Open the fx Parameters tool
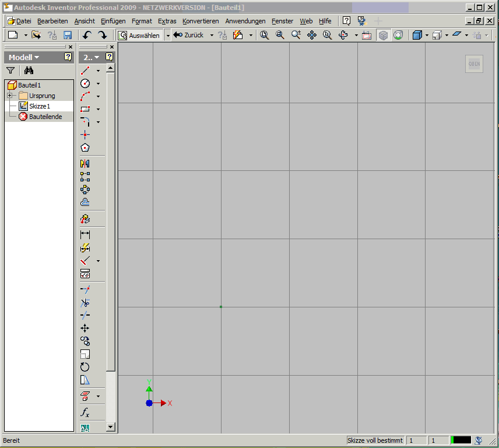 pyautogui.click(x=85, y=413)
